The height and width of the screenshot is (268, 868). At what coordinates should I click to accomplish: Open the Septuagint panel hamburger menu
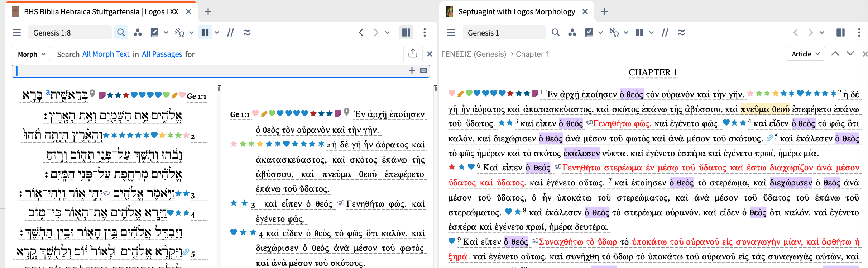pyautogui.click(x=451, y=33)
